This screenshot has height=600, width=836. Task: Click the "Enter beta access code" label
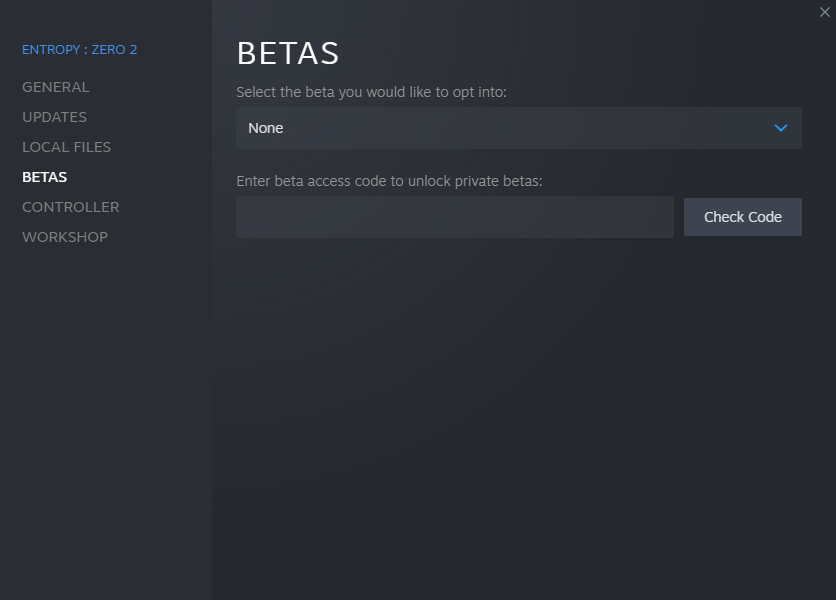pyautogui.click(x=389, y=181)
